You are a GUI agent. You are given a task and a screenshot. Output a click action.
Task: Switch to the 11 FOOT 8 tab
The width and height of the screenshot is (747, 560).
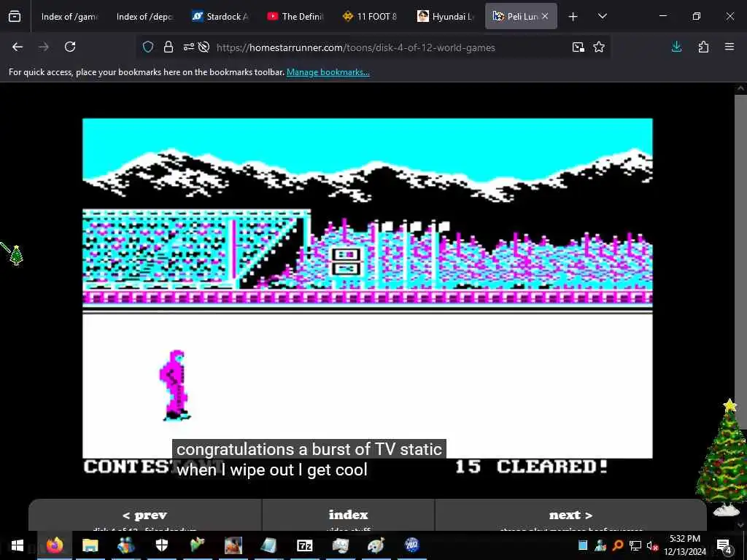click(x=370, y=16)
